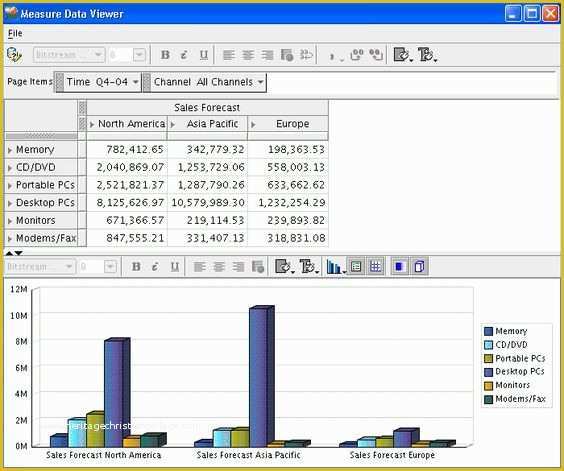
Task: Align right in the table toolbar
Action: pos(267,55)
